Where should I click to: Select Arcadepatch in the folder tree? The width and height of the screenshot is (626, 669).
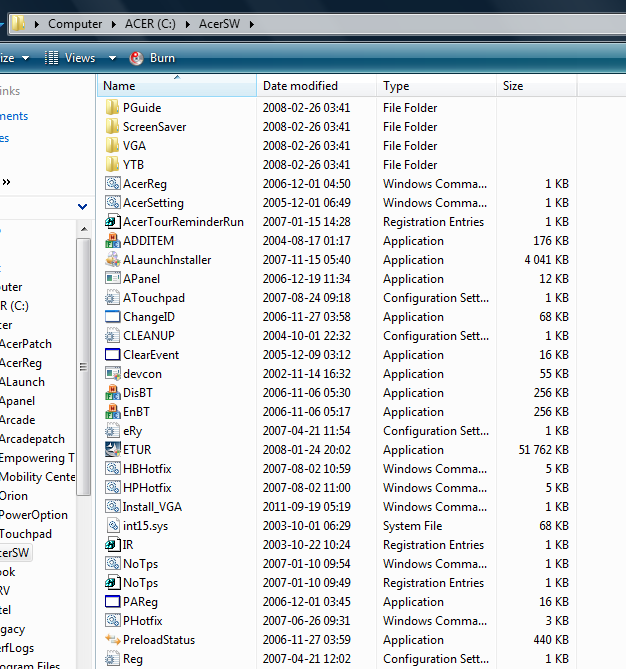[32, 439]
